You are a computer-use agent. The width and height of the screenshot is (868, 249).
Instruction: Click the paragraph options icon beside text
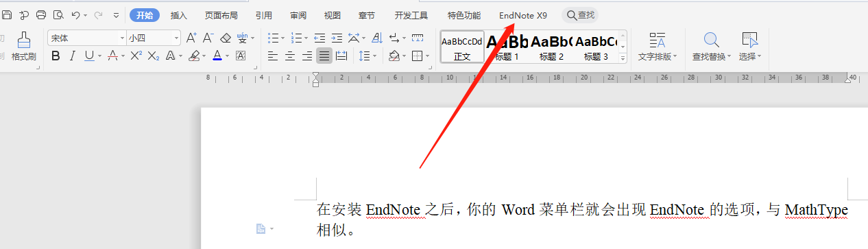tap(261, 228)
